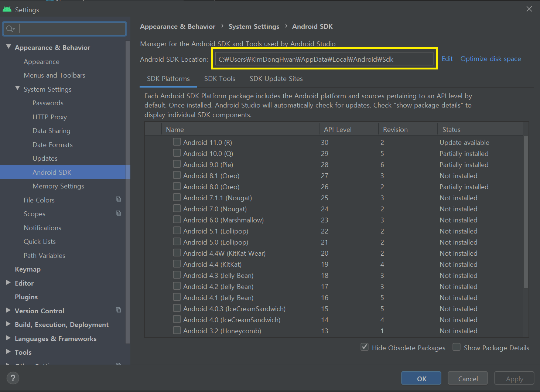Viewport: 540px width, 392px height.
Task: Open Data Sharing settings
Action: coord(51,131)
